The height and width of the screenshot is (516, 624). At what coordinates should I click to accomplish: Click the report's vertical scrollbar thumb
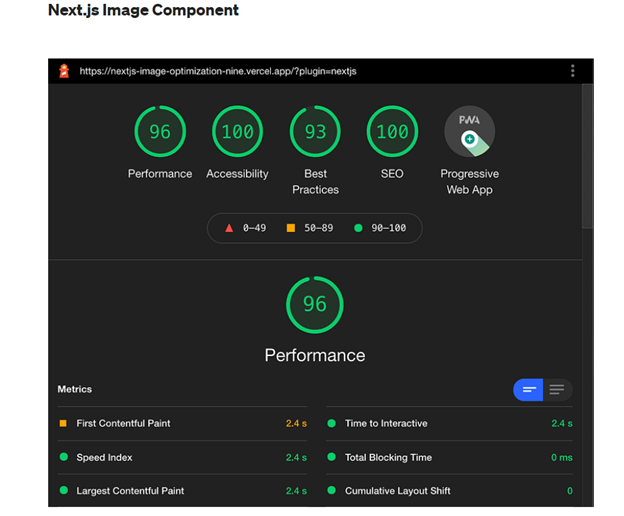click(587, 156)
